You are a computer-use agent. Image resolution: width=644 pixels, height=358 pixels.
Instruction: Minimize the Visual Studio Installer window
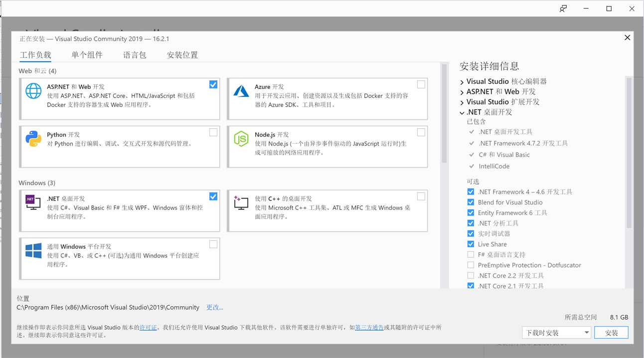pyautogui.click(x=586, y=8)
